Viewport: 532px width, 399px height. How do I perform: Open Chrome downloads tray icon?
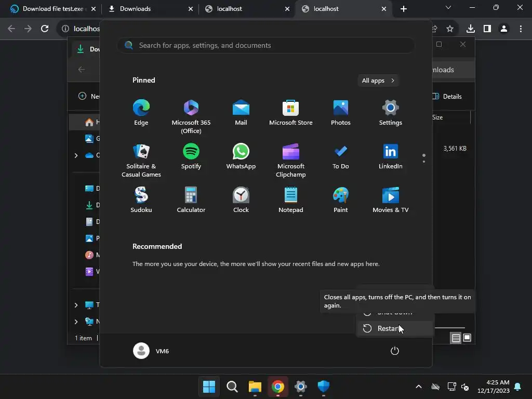click(x=471, y=29)
